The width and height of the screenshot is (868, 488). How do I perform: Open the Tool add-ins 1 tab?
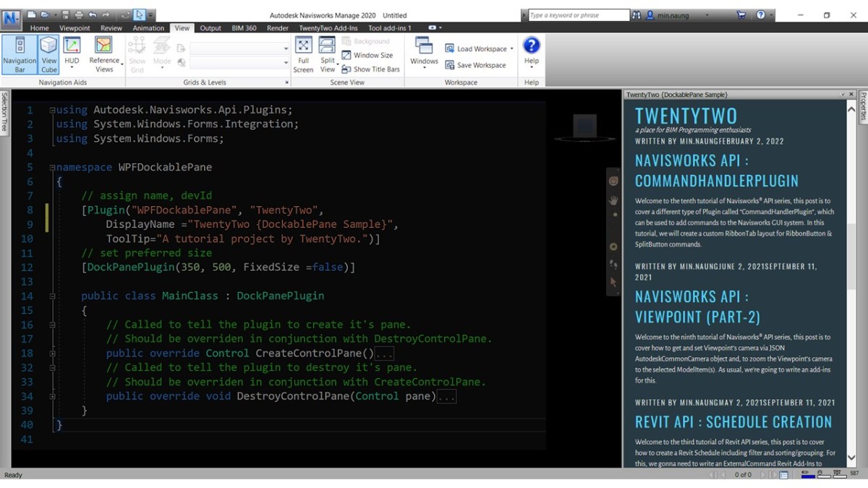(x=390, y=28)
